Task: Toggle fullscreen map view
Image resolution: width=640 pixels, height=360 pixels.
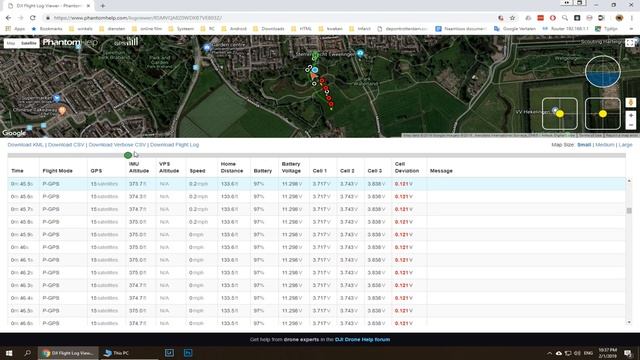Action: coord(630,42)
